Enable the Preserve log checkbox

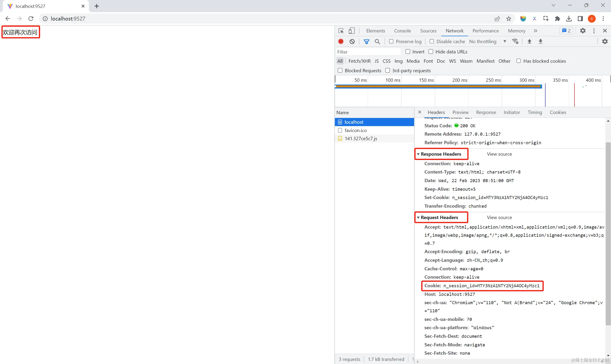point(391,41)
